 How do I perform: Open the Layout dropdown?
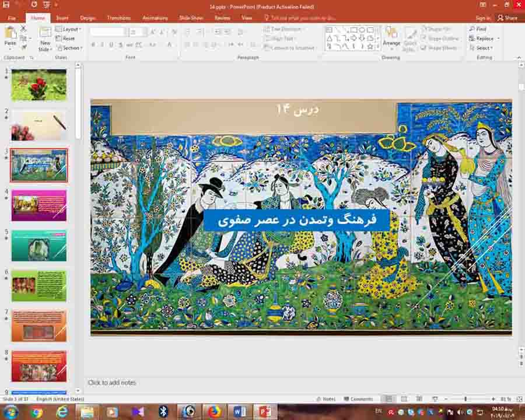click(69, 29)
